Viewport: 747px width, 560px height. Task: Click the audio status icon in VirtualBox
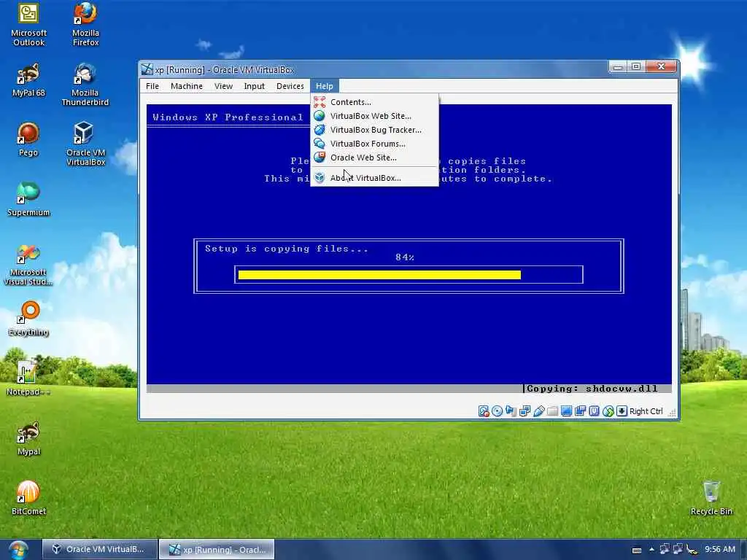[511, 411]
